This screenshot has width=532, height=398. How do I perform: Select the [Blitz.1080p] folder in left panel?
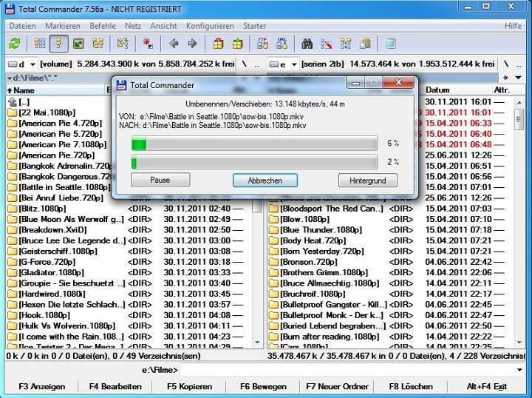[42, 209]
